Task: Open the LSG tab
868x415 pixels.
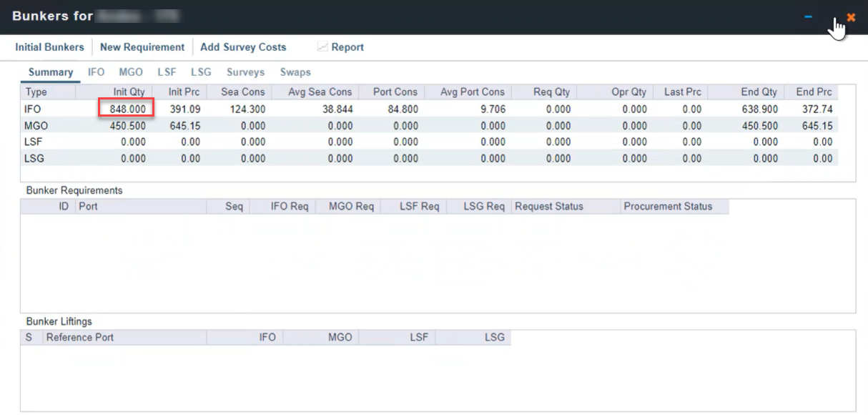Action: click(x=201, y=72)
